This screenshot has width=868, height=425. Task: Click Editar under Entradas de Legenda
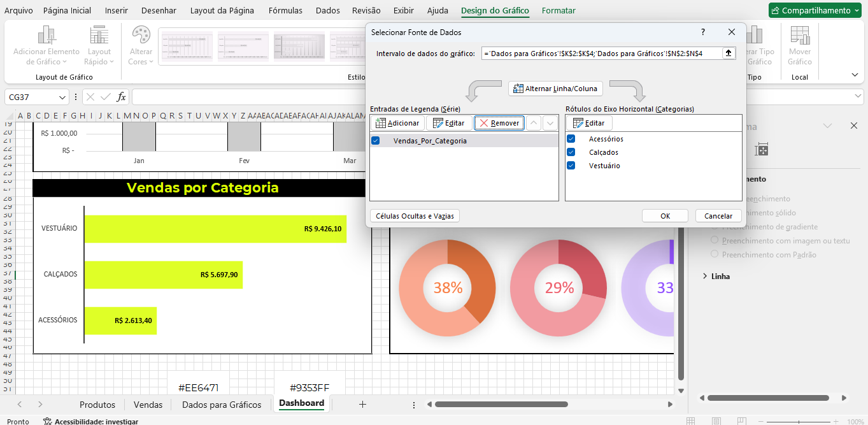click(x=449, y=123)
